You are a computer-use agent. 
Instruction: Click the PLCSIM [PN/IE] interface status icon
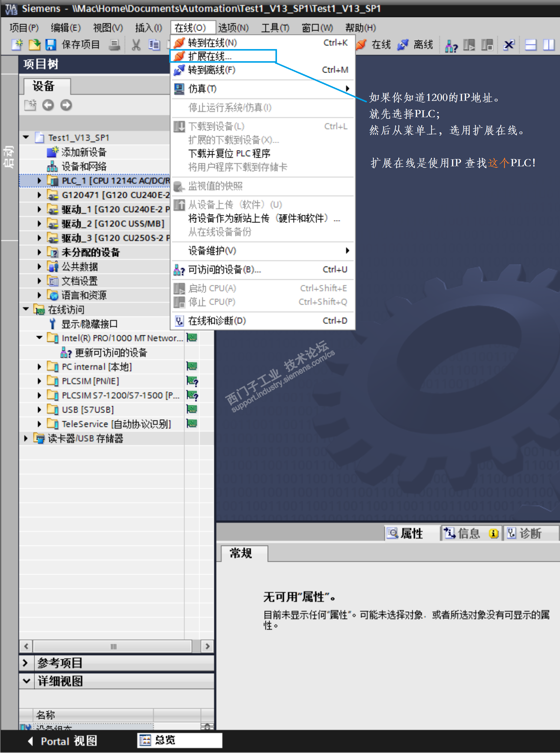tap(192, 381)
